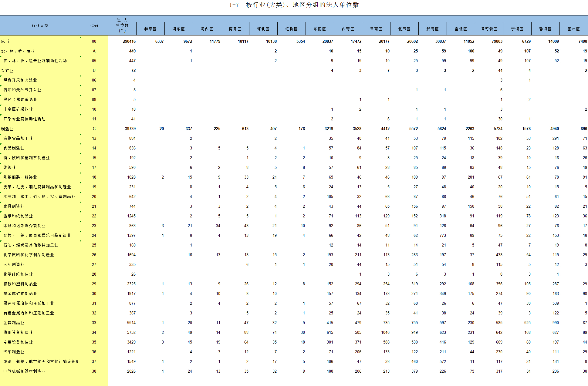This screenshot has width=588, height=386.
Task: Select the 煤炭开采和洗选业 row label
Action: click(20, 80)
